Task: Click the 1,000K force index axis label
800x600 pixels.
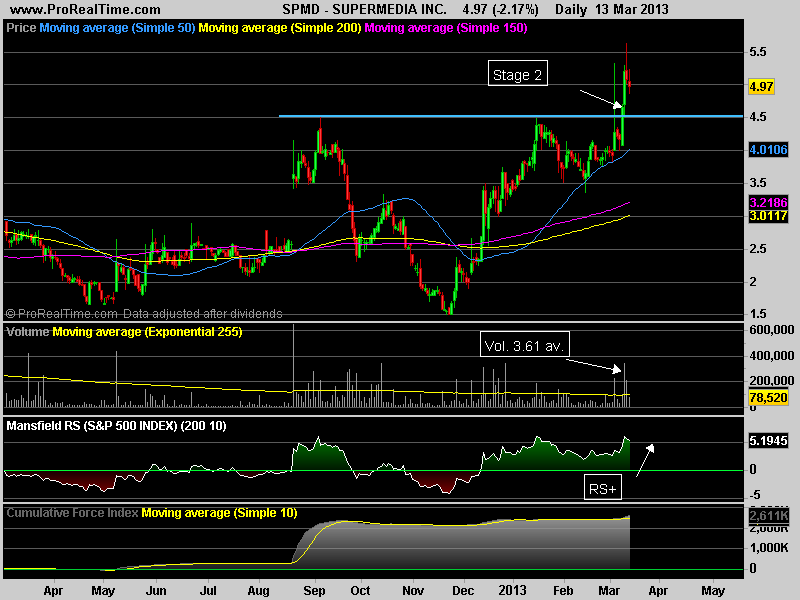Action: 769,548
